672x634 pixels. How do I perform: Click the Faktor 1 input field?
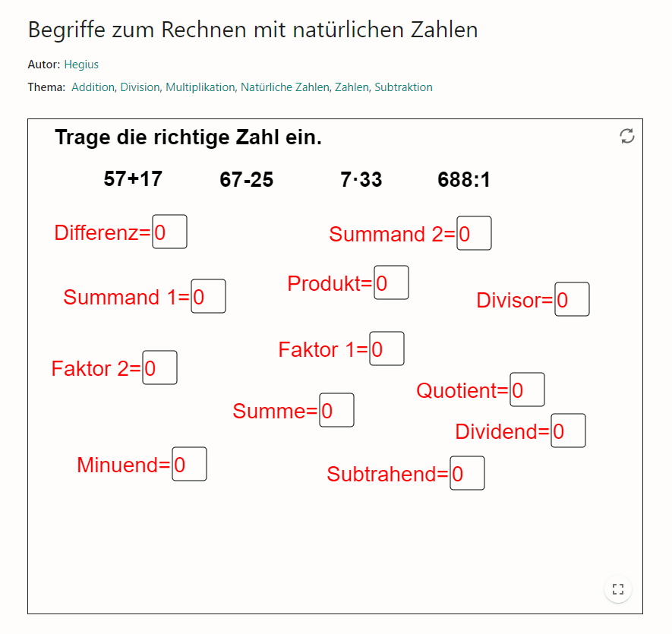pyautogui.click(x=386, y=349)
